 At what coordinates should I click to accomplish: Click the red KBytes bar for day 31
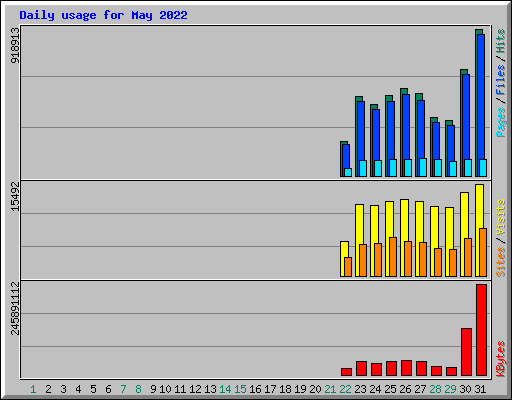[x=481, y=330]
